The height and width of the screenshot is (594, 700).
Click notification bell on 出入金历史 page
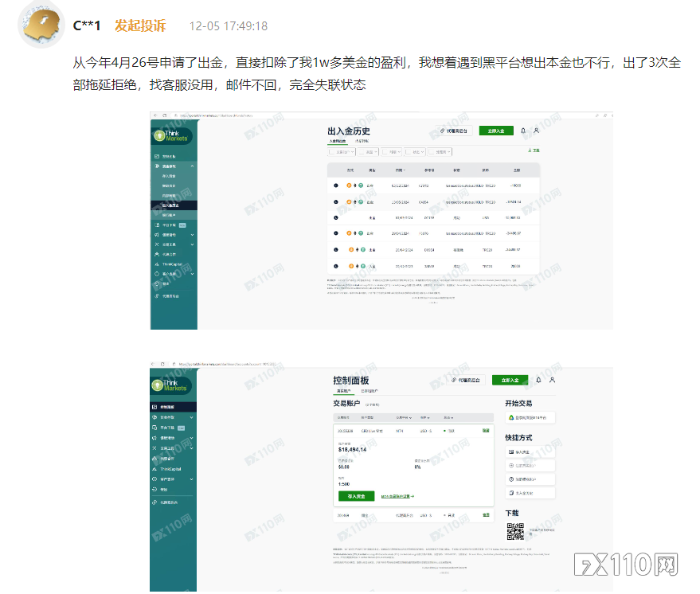523,131
